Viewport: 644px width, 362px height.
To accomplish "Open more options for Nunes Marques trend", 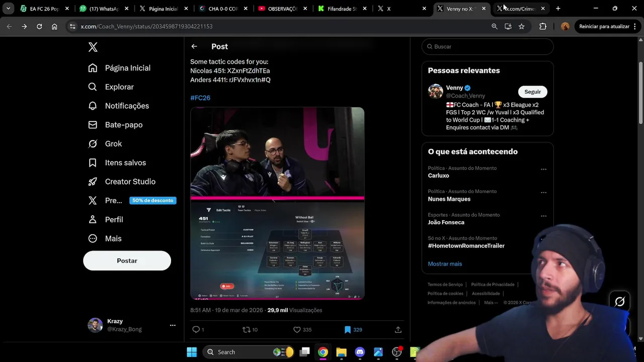I will coord(543,193).
